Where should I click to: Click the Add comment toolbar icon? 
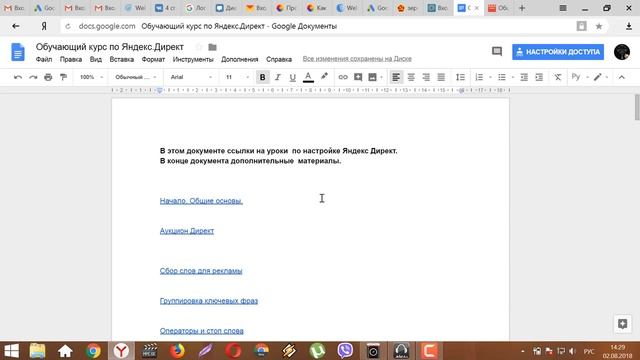coord(358,77)
